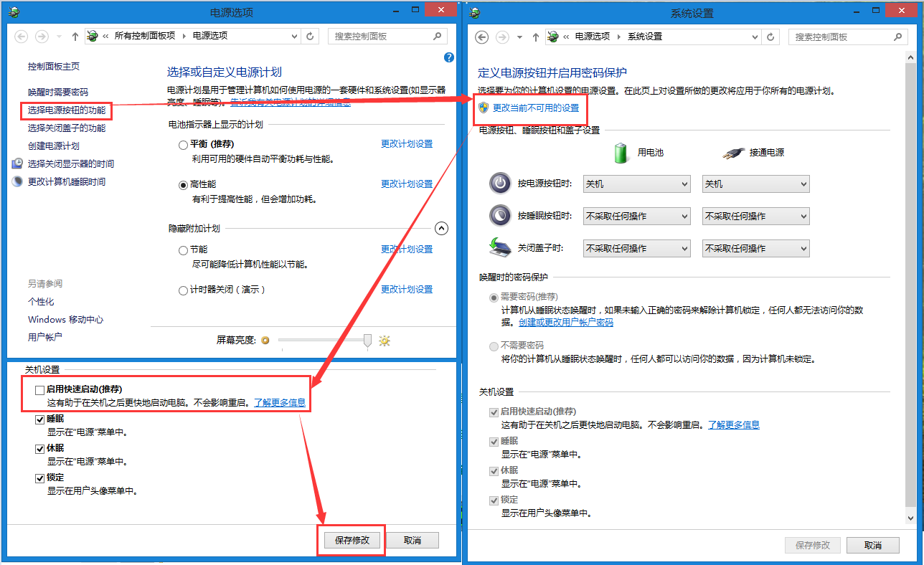Click the highlighted 保存修改 button
Image resolution: width=924 pixels, height=565 pixels.
352,540
